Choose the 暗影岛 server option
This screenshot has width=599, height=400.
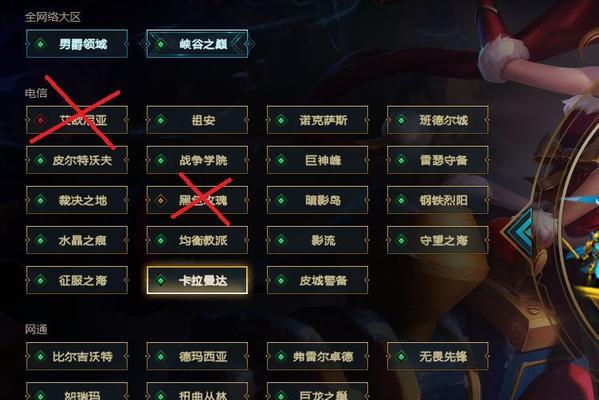317,200
